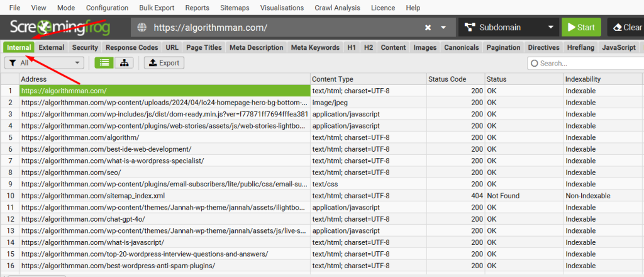Screen dimensions: 644x277
Task: Open the Mode menu
Action: tap(66, 8)
